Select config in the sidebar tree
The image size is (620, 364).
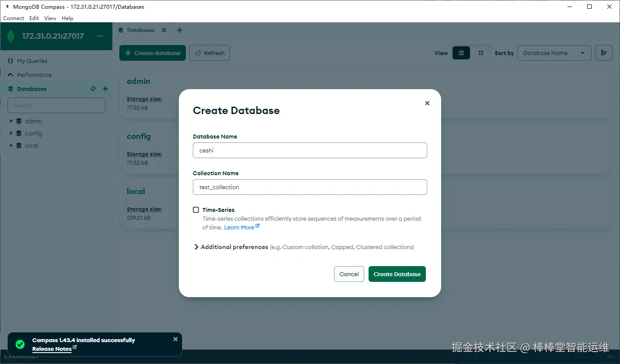click(33, 133)
